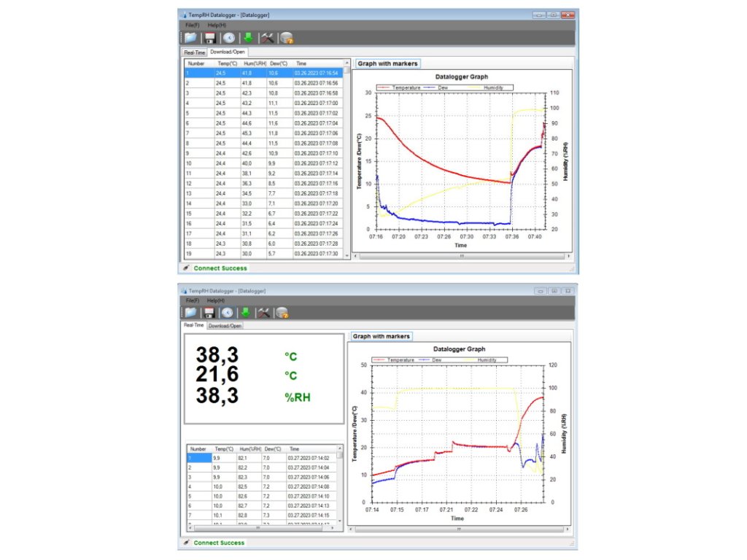Click green download arrow in bottom window toolbar
The height and width of the screenshot is (560, 747).
[245, 312]
